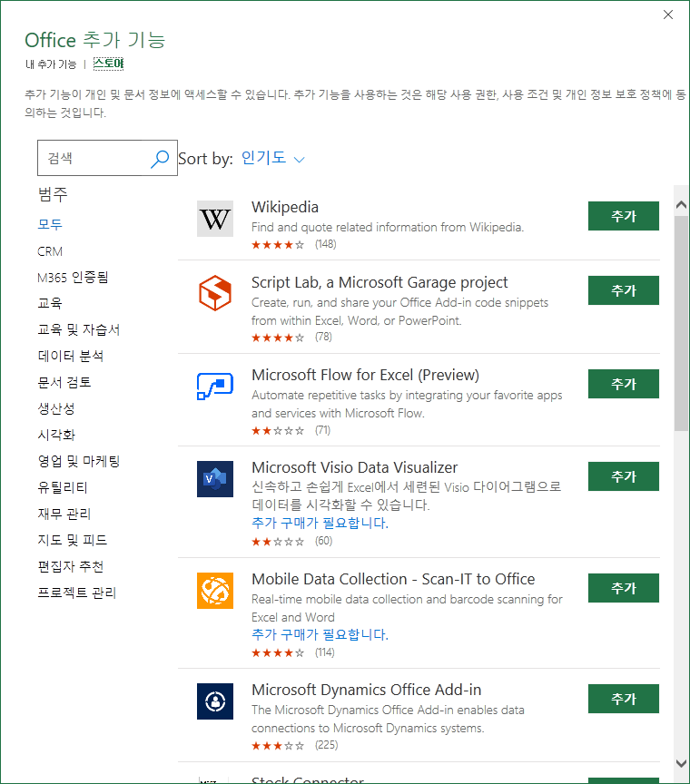This screenshot has height=784, width=690.
Task: Add Visio Data Visualizer with 추가
Action: (x=624, y=476)
